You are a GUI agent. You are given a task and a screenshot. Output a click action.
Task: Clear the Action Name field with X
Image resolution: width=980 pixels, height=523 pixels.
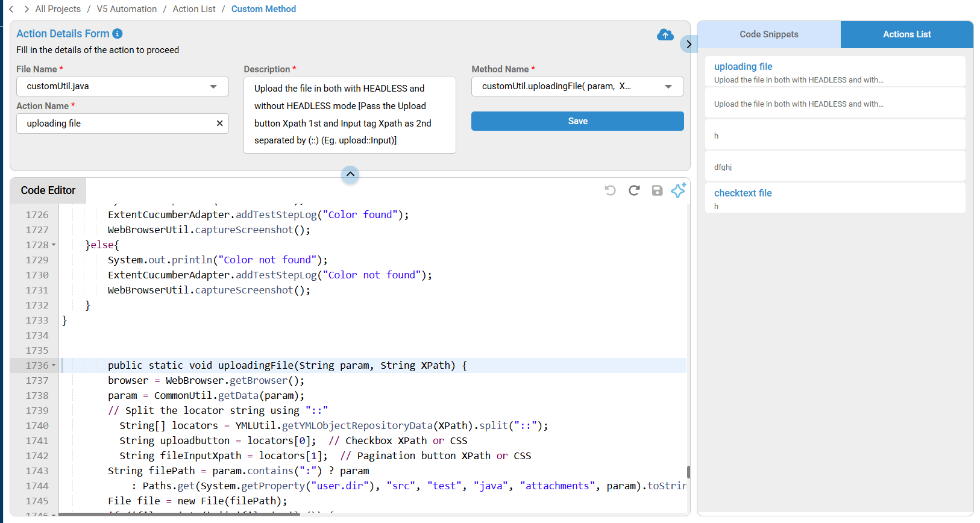(219, 124)
